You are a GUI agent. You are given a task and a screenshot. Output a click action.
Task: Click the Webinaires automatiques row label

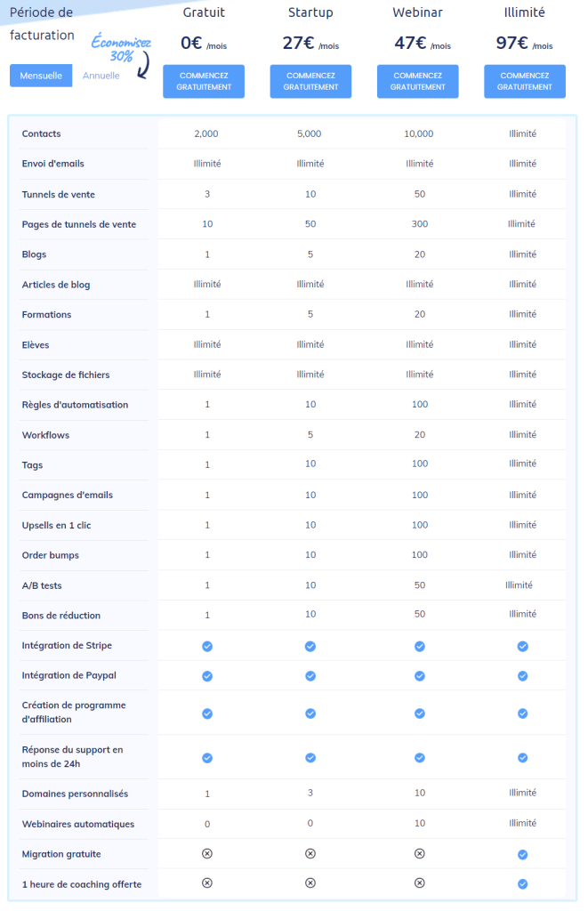coord(77,824)
